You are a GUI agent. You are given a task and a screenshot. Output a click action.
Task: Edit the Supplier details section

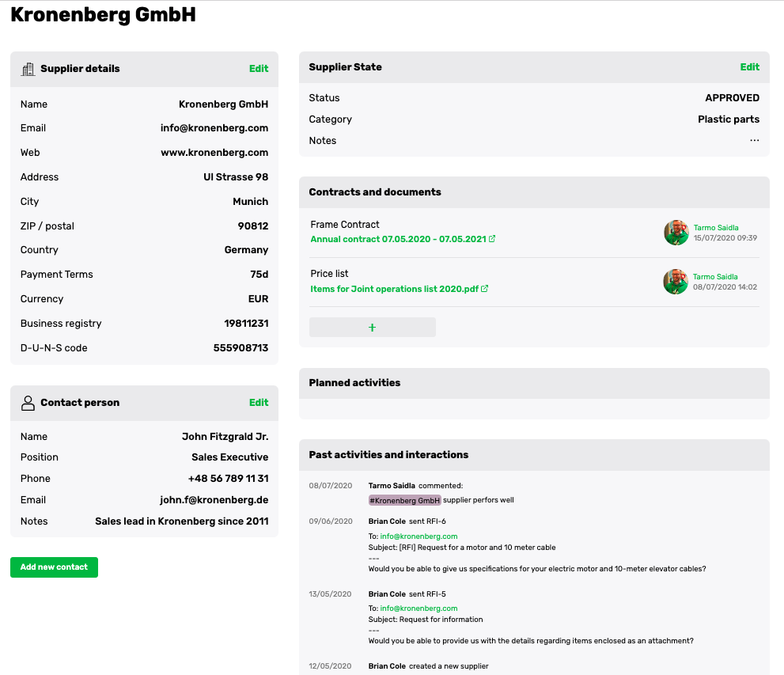[259, 69]
